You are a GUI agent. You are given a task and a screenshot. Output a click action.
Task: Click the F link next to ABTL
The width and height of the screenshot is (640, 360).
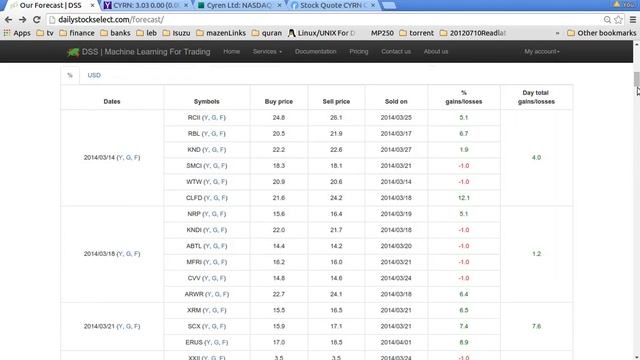pyautogui.click(x=223, y=246)
